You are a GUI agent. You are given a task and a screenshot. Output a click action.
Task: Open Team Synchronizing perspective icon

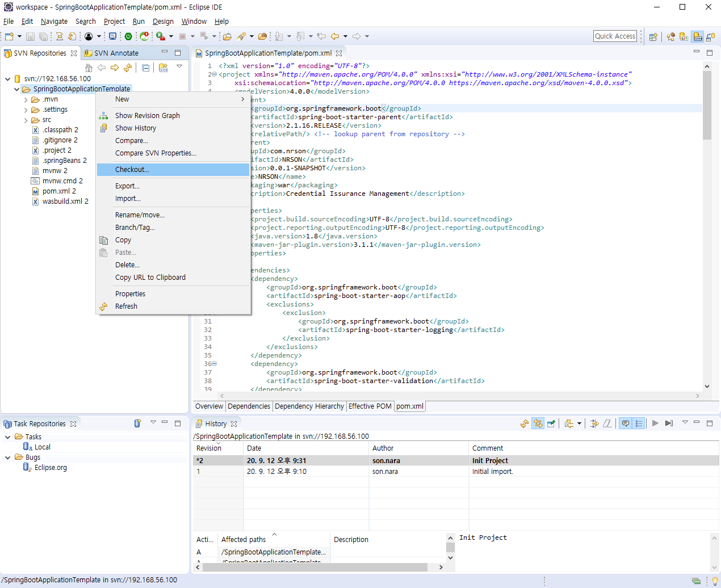711,36
